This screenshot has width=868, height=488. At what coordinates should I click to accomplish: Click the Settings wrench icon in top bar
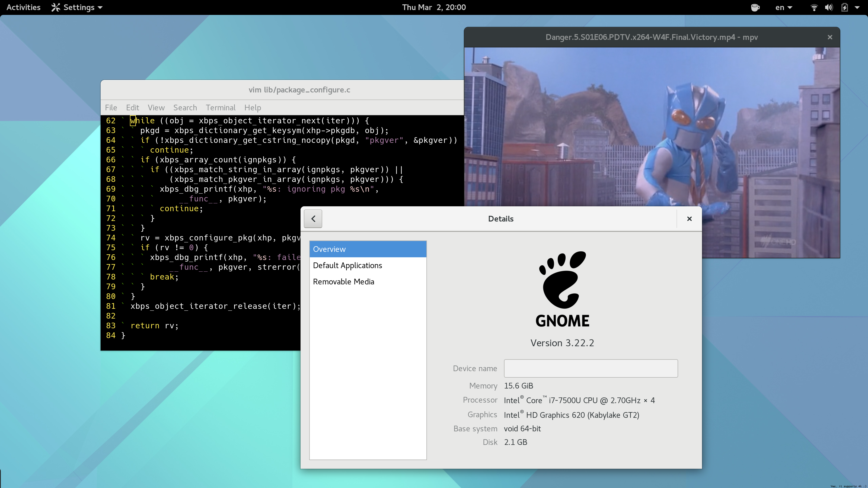(56, 7)
